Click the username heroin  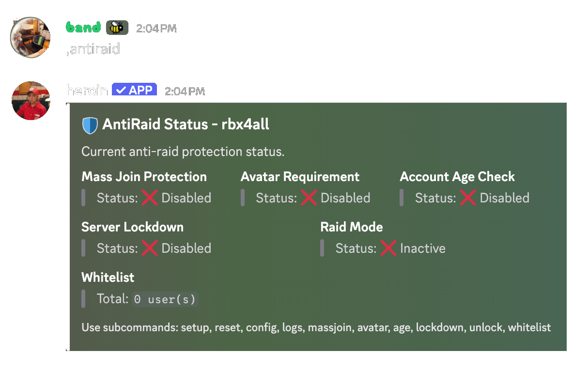click(x=87, y=90)
